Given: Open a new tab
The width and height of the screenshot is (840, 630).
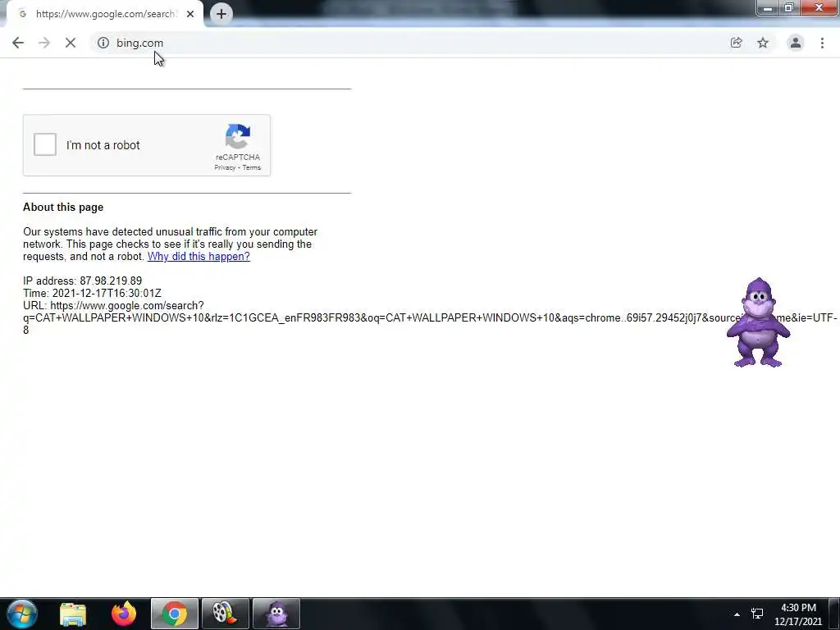Looking at the screenshot, I should point(221,14).
